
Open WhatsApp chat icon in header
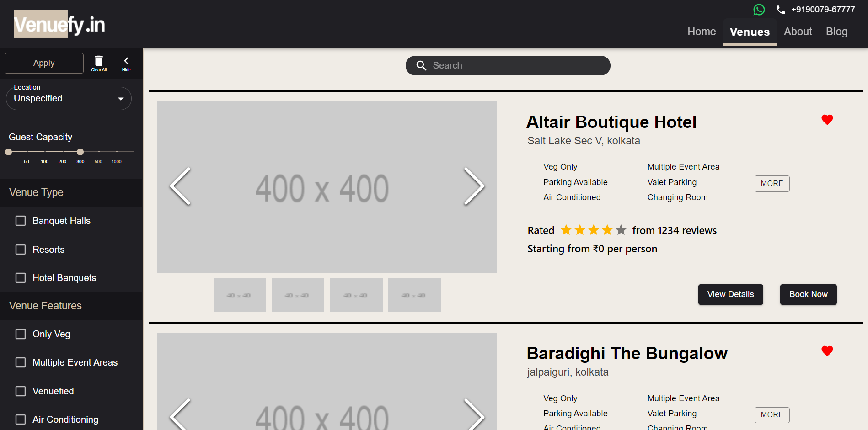pos(759,10)
